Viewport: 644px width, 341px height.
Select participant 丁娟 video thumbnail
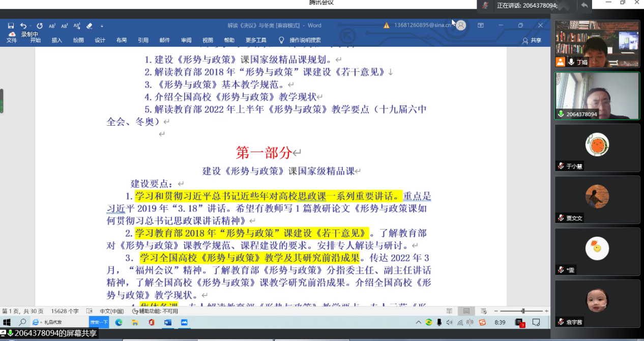tap(597, 44)
